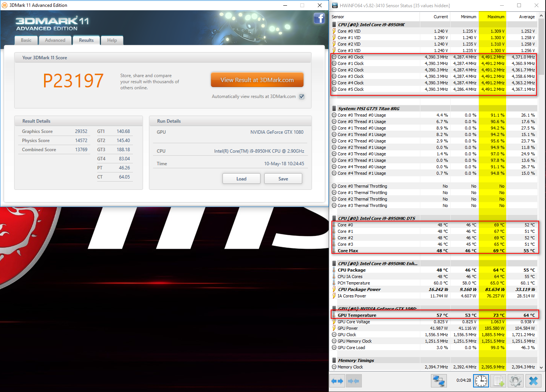Image resolution: width=546 pixels, height=392 pixels.
Task: Select the IA Cores Power row
Action: coord(433,296)
